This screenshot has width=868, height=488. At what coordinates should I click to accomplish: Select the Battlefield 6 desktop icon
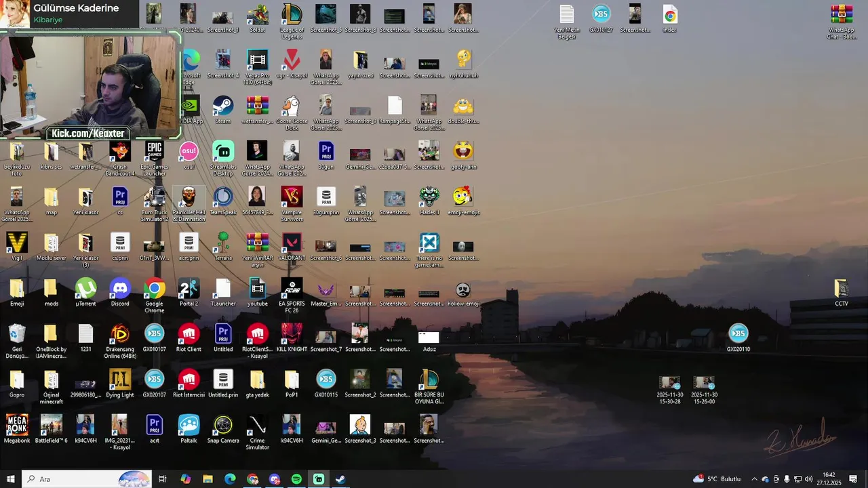click(52, 428)
